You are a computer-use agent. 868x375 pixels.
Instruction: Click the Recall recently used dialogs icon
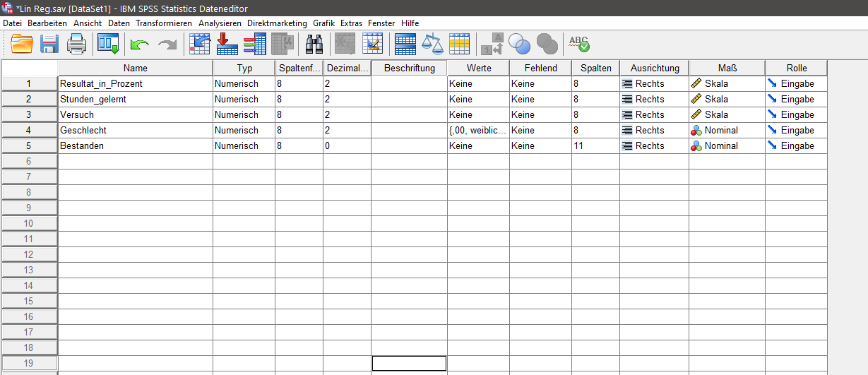click(109, 44)
